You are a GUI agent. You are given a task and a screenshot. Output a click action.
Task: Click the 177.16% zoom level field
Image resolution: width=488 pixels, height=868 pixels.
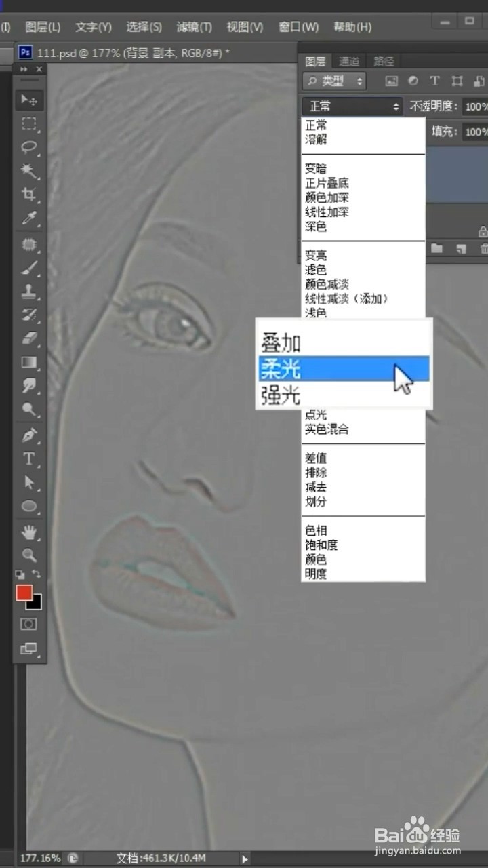40,858
